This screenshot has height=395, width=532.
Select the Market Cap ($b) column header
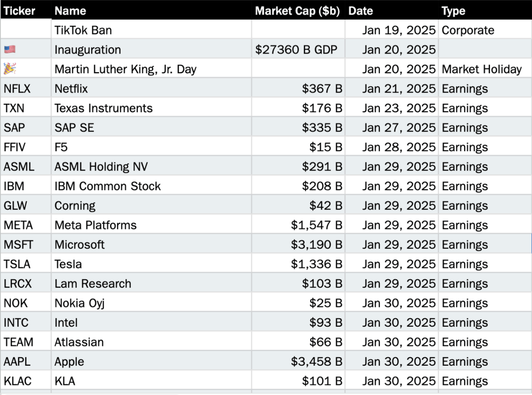tap(298, 10)
